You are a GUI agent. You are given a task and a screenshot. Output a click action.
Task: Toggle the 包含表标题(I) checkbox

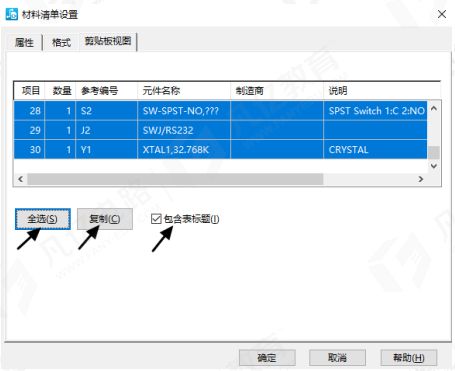click(x=156, y=219)
